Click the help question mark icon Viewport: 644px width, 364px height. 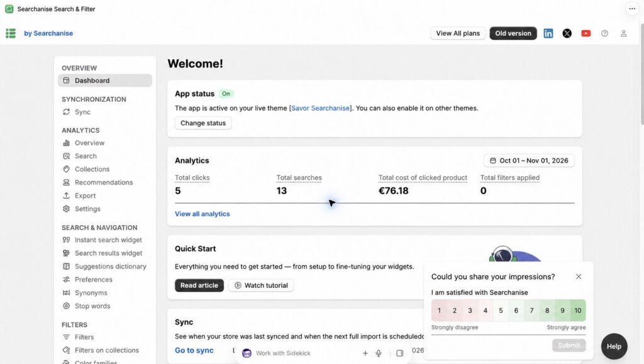[x=604, y=33]
